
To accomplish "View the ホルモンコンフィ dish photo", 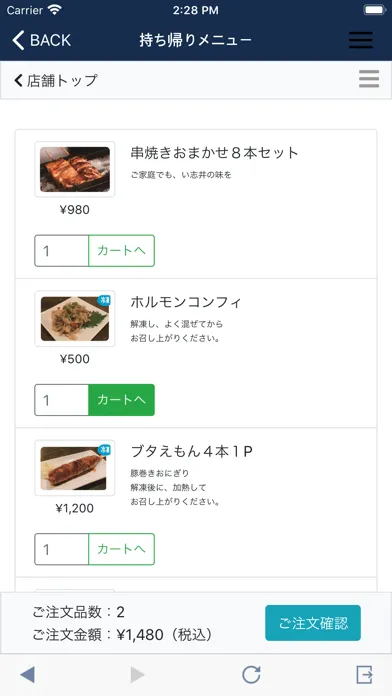I will coord(75,319).
